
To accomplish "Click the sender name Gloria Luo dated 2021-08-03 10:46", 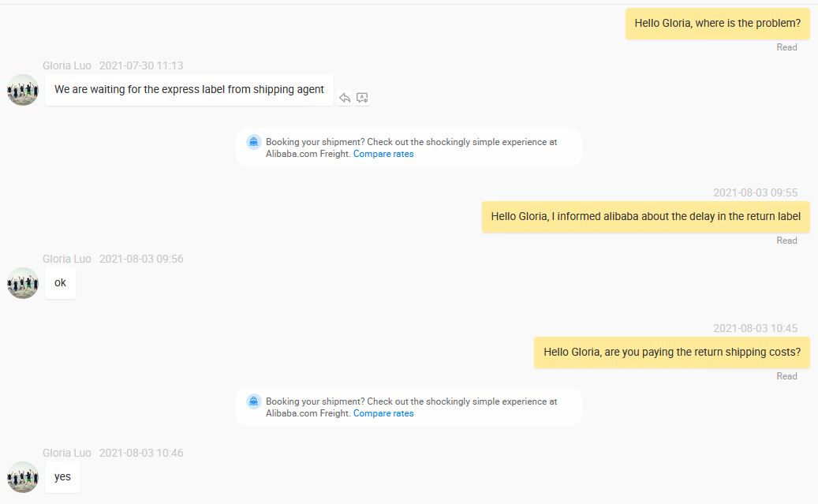I will 67,453.
